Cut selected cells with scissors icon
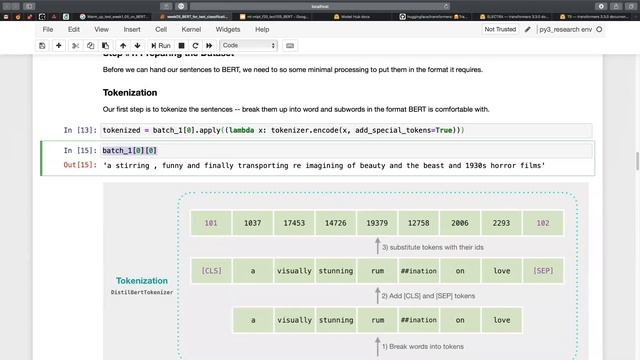The width and height of the screenshot is (640, 360). [76, 46]
